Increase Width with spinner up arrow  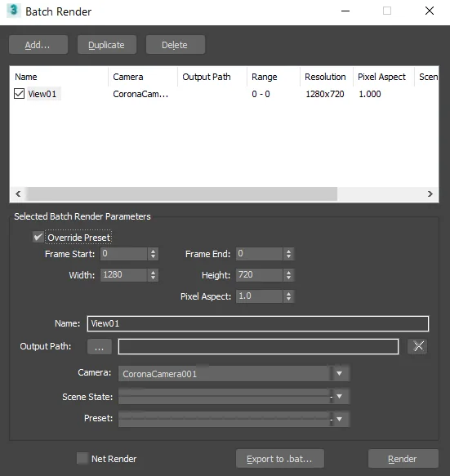[x=153, y=273]
